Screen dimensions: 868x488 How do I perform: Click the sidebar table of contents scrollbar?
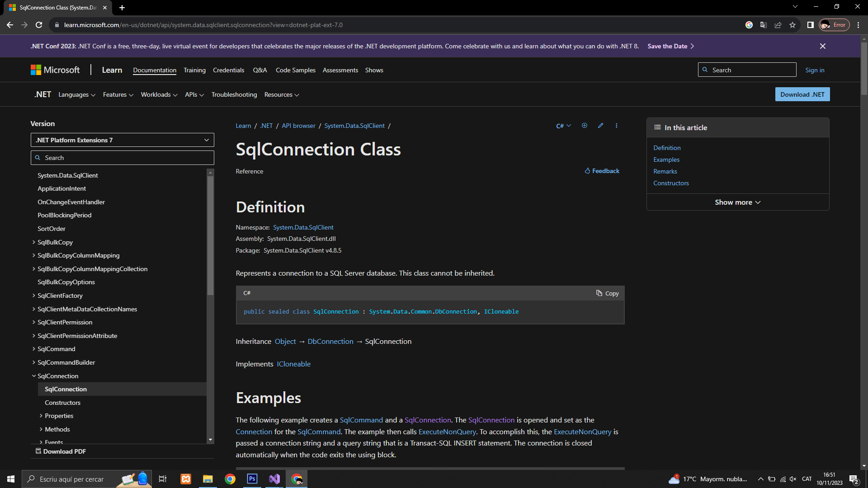[x=210, y=235]
